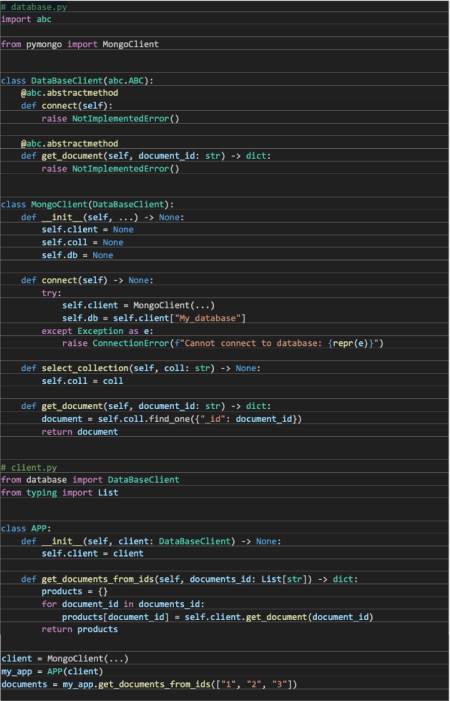Click the '# database.py' comment line
The width and height of the screenshot is (450, 701).
pyautogui.click(x=34, y=7)
